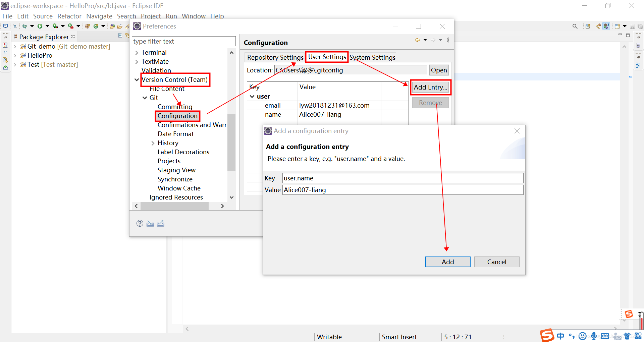Viewport: 644px width, 342px height.
Task: Click the New wizard icon at top right
Action: [617, 26]
